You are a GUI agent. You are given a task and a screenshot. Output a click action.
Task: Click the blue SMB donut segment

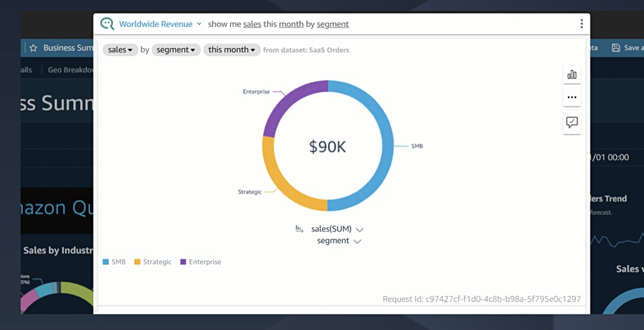pyautogui.click(x=387, y=146)
